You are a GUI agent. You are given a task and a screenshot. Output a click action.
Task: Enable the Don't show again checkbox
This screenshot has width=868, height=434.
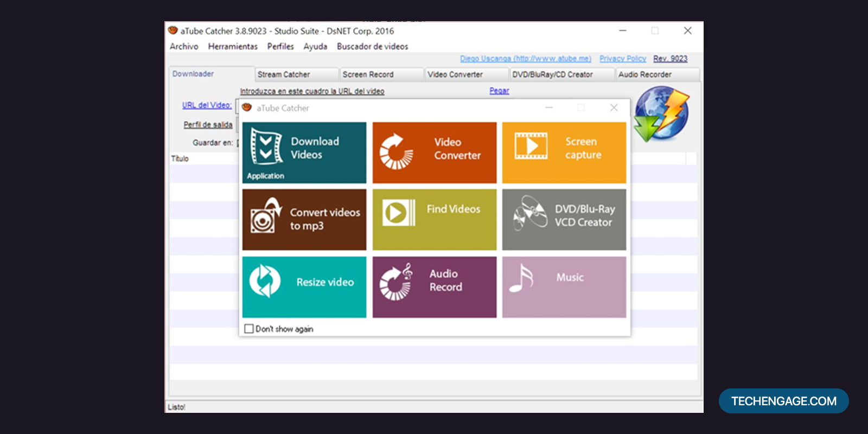click(249, 329)
